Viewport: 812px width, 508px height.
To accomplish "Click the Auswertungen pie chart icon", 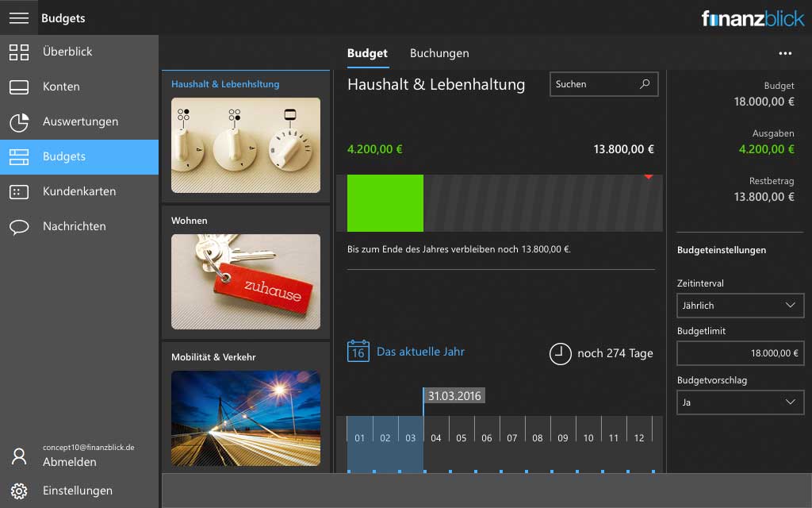I will [x=19, y=122].
